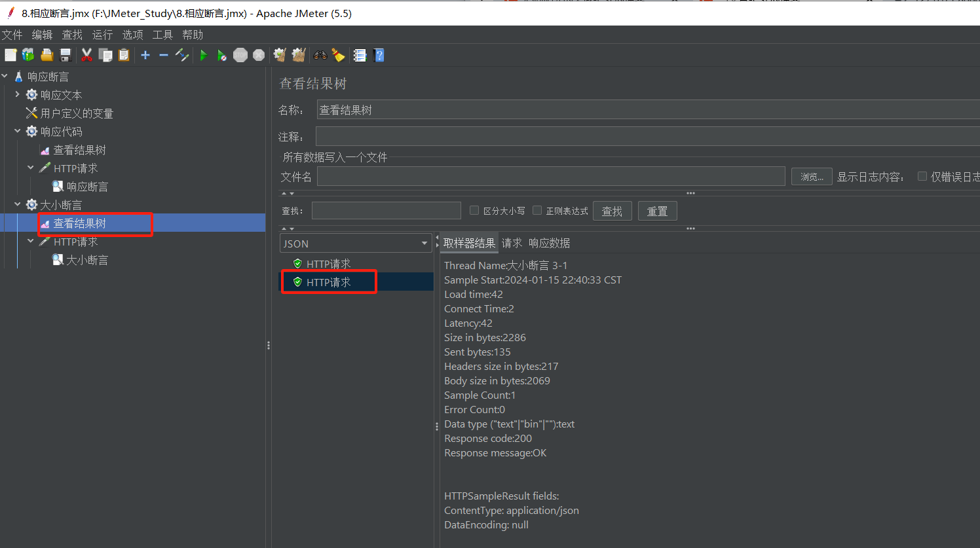Open help with question mark icon
This screenshot has width=980, height=548.
(379, 55)
